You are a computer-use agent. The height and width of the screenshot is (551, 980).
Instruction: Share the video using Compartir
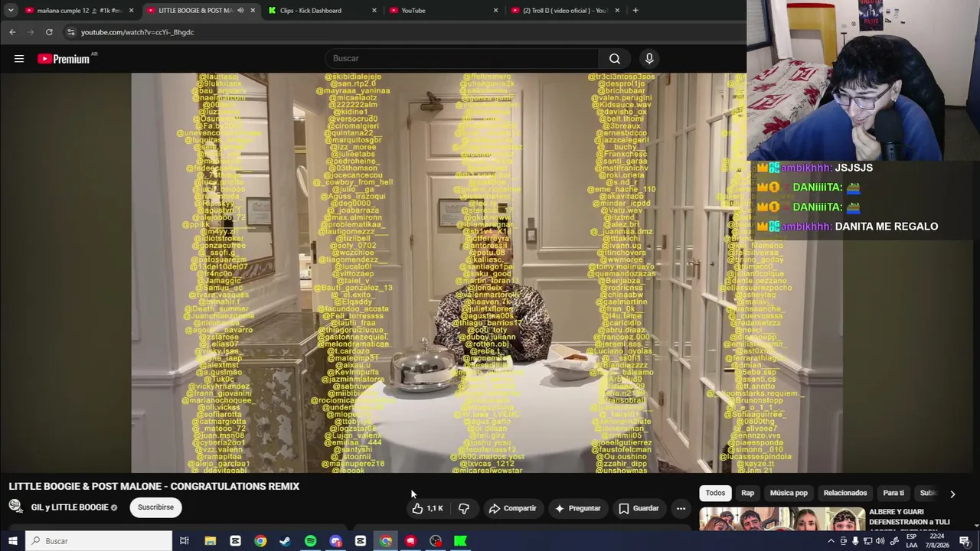coord(512,508)
